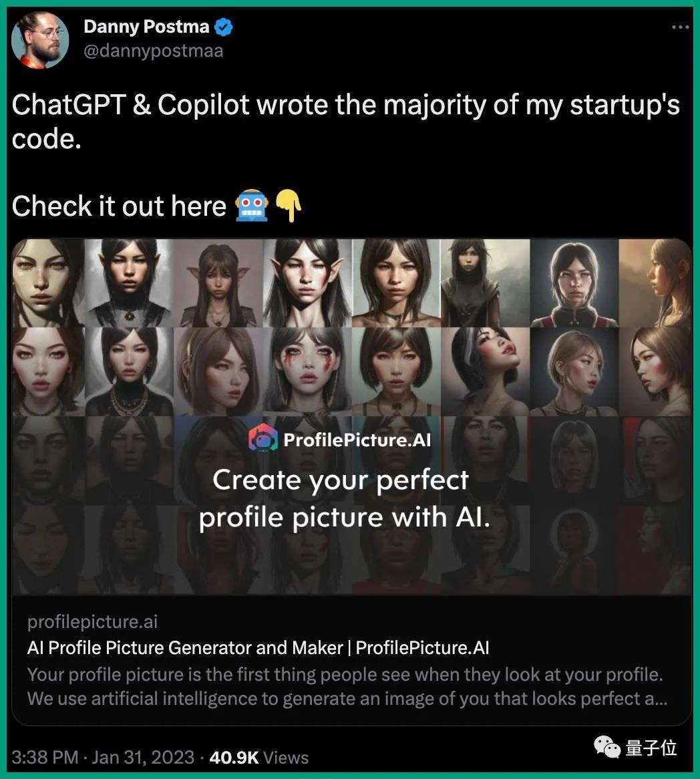
Task: Click the 量子位 watermark text
Action: point(651,747)
